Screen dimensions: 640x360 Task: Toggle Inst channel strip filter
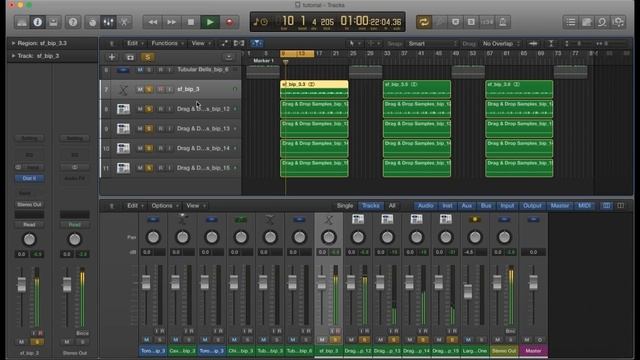(447, 206)
